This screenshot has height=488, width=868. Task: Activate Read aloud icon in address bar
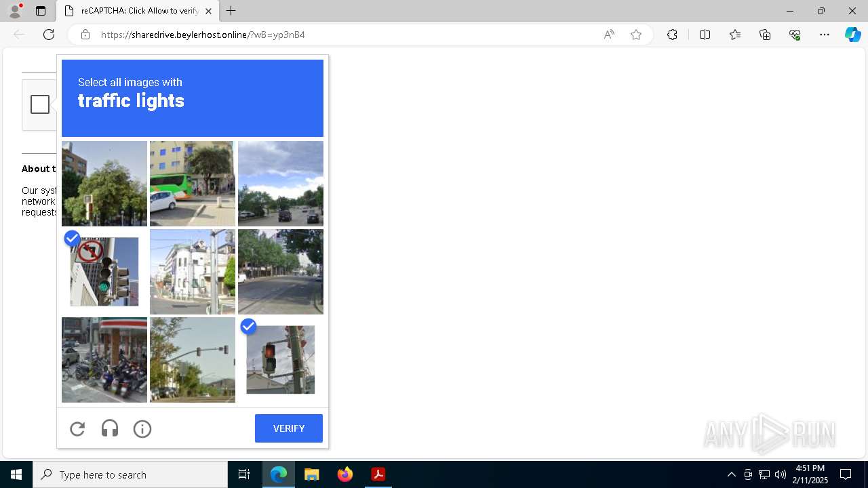pos(609,35)
